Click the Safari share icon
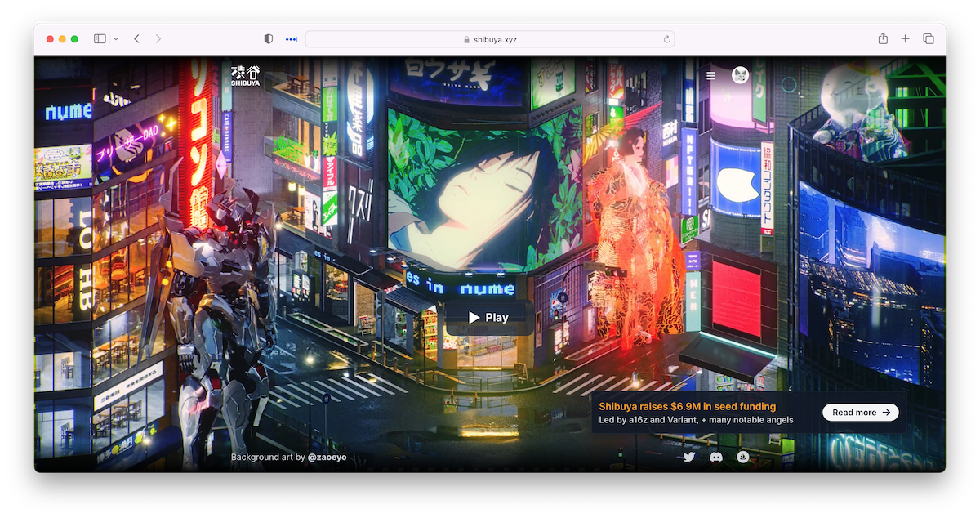The image size is (980, 518). (883, 39)
